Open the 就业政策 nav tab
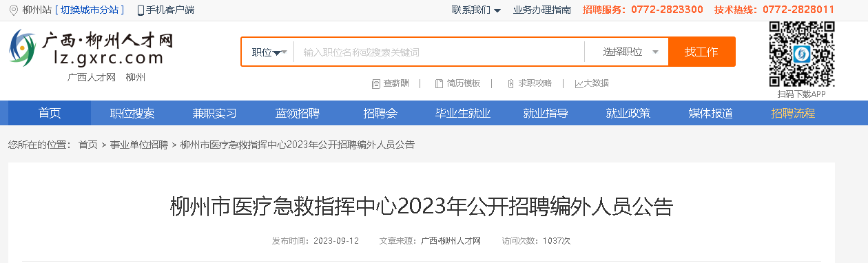 click(628, 113)
